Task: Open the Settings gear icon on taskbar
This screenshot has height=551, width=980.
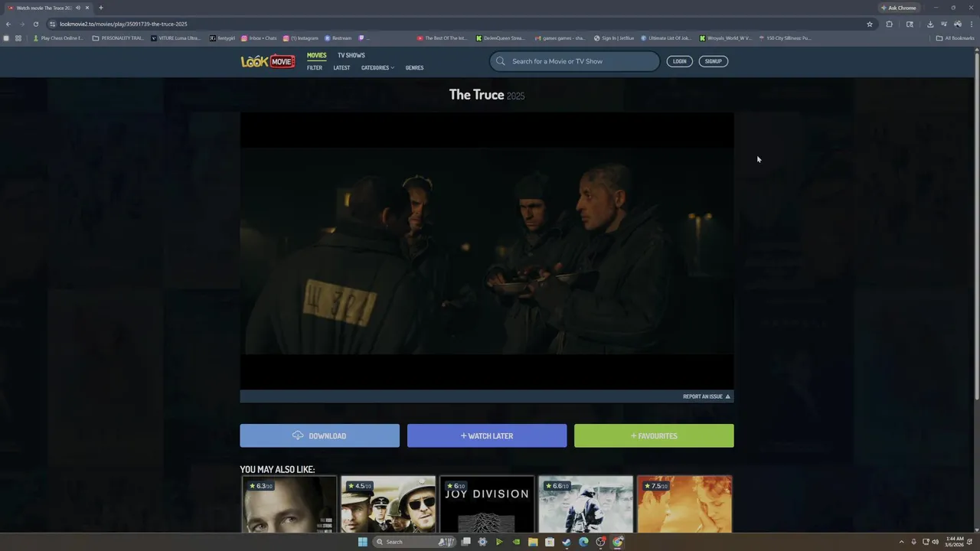Action: [482, 542]
